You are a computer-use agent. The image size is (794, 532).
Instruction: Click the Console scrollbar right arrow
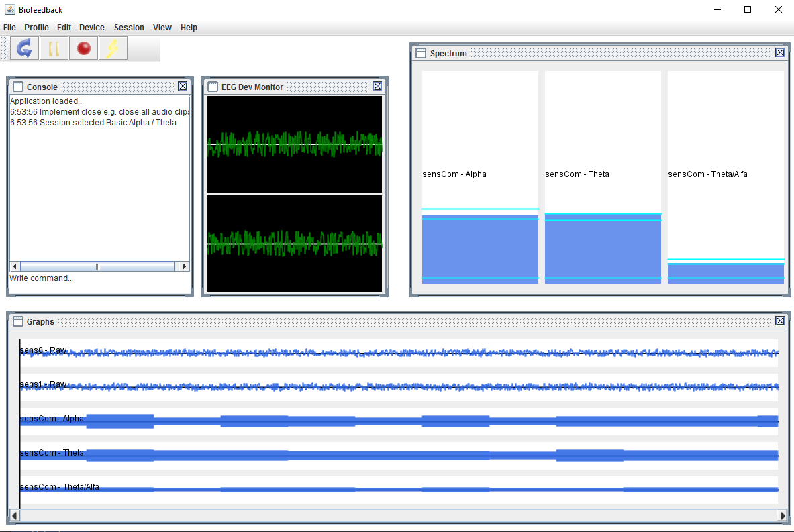pos(185,266)
